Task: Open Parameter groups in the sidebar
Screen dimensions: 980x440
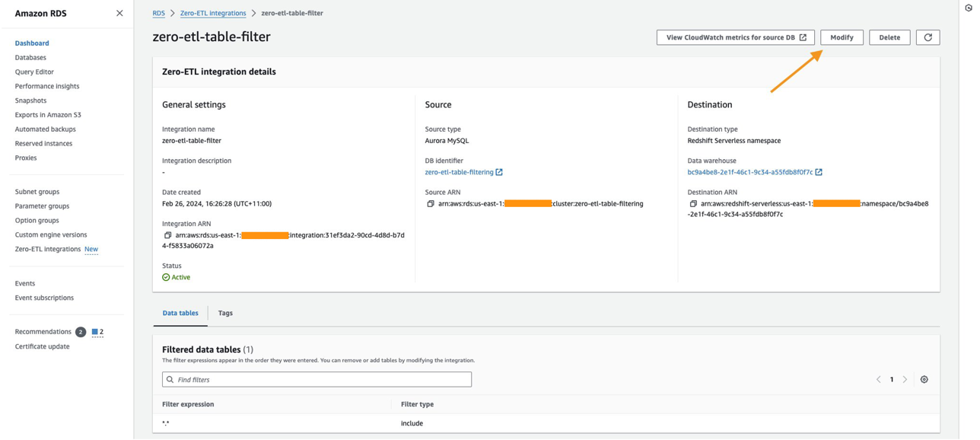Action: 42,206
